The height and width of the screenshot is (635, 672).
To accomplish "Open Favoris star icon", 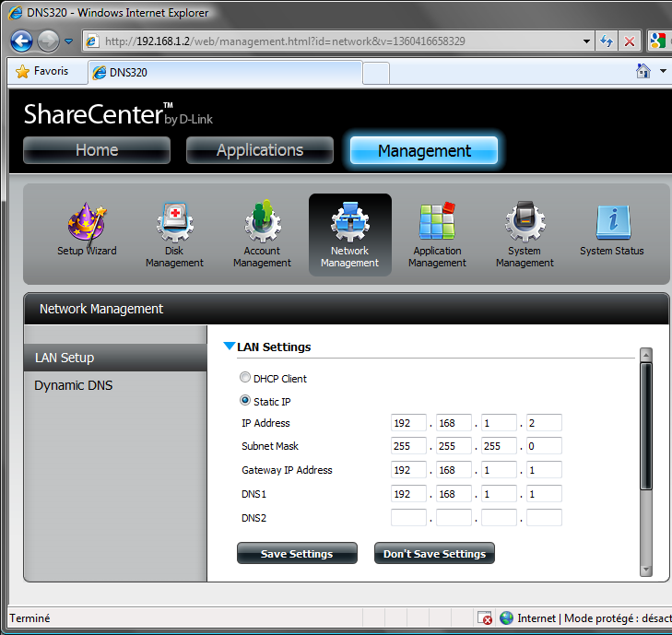I will 22,72.
